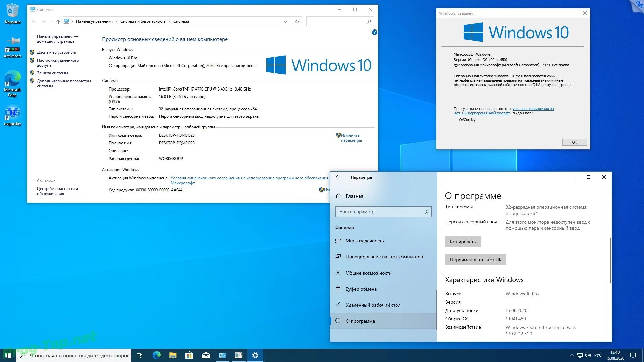
Task: Launch Microsoft Edge from the desktop icon
Action: pos(12,83)
